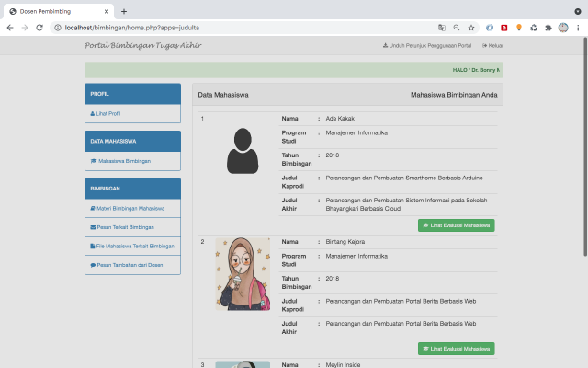588x368 pixels.
Task: Click Lihat Evaluasi Mahasiswa for Ade Kakak
Action: 456,224
